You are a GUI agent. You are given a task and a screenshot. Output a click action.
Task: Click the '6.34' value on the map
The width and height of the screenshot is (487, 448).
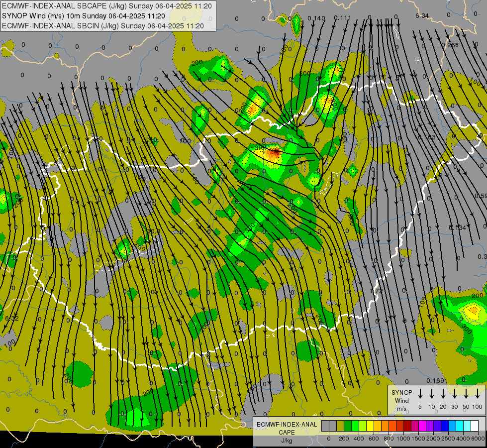(422, 16)
